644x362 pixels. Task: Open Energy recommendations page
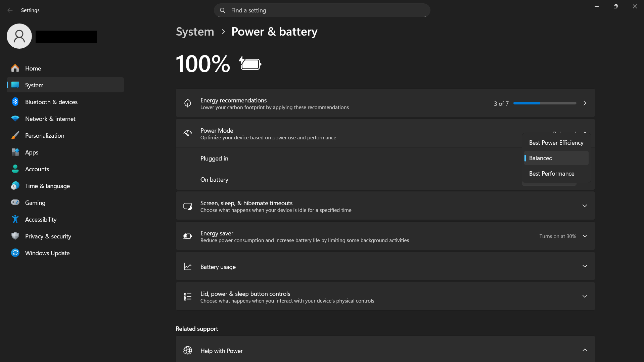pos(585,103)
